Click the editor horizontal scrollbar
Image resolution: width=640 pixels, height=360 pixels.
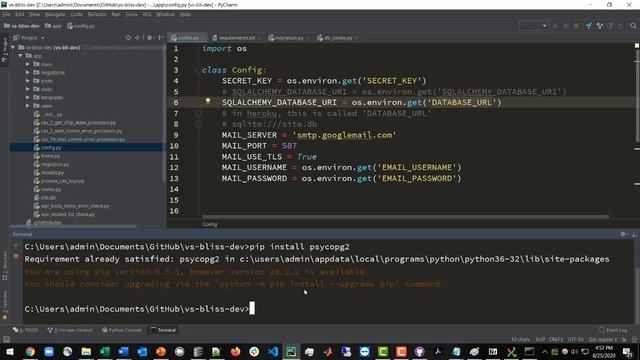click(x=405, y=217)
